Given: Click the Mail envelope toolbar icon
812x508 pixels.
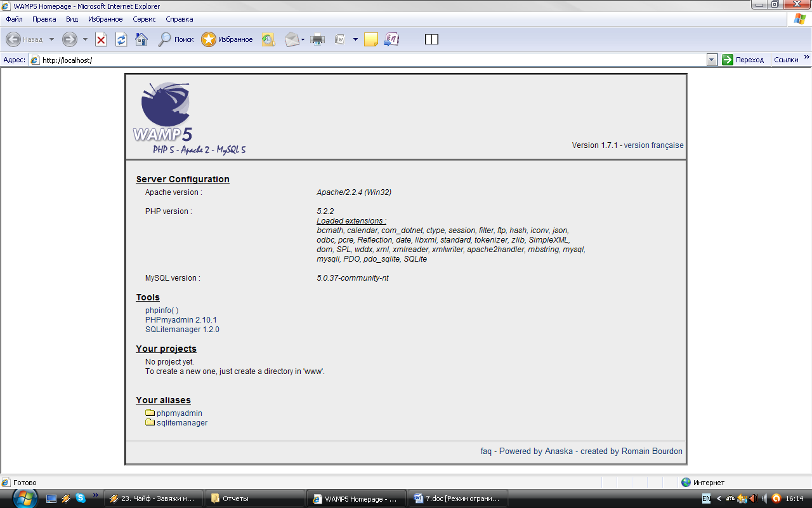Looking at the screenshot, I should [291, 39].
